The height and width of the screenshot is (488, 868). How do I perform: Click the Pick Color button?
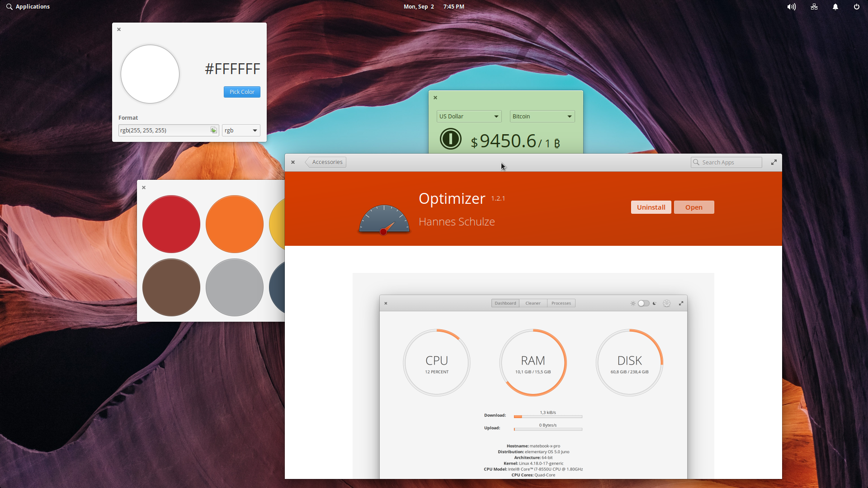coord(241,92)
